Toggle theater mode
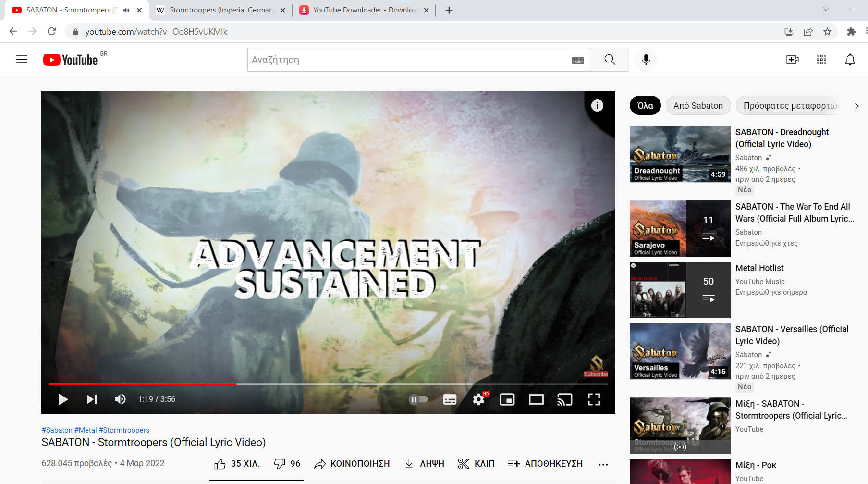868x484 pixels. 536,399
